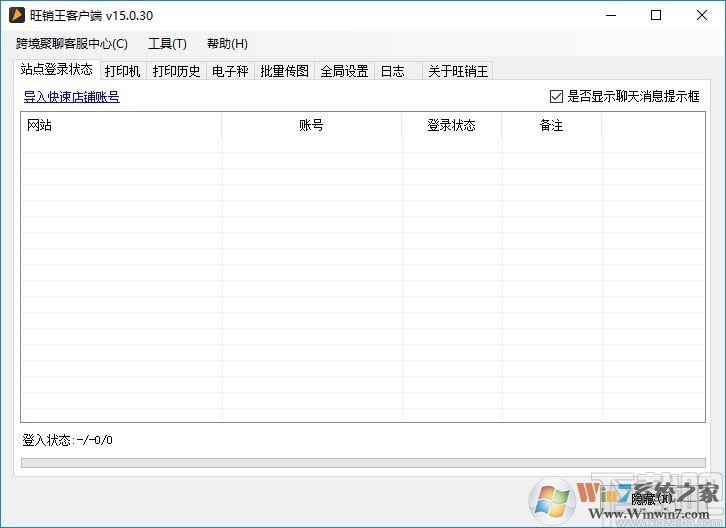Switch to the 打印历史 tab
The width and height of the screenshot is (726, 528).
[x=176, y=71]
